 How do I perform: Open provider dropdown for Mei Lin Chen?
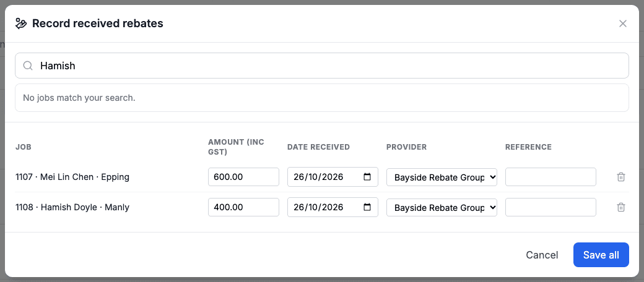tap(442, 177)
